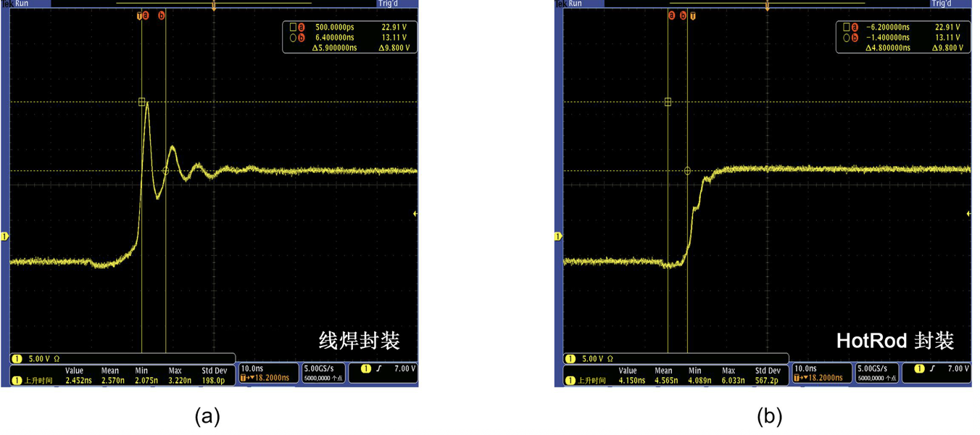This screenshot has height=435, width=980.
Task: Click circle cursor handle on left waveform
Action: pos(166,171)
